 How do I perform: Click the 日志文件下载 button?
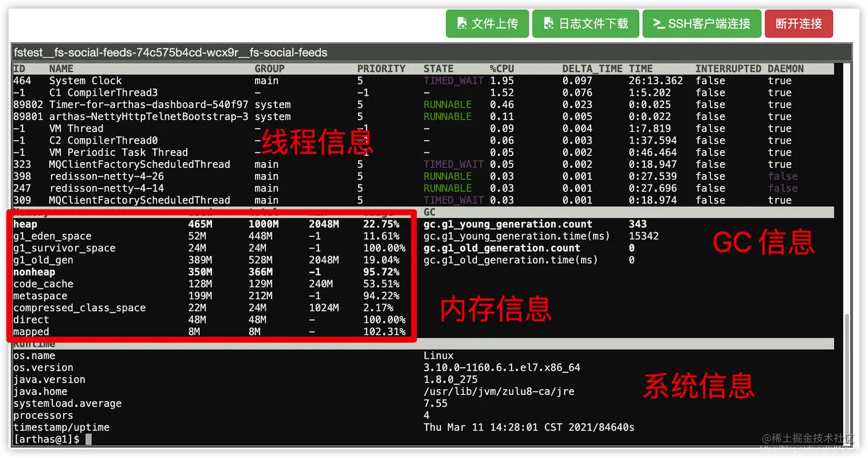[586, 24]
